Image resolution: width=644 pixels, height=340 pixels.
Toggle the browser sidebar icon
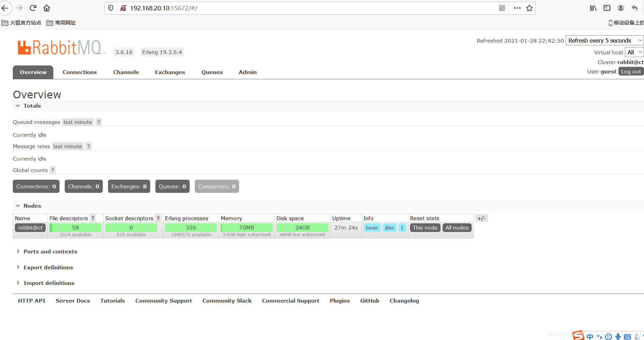[x=607, y=8]
